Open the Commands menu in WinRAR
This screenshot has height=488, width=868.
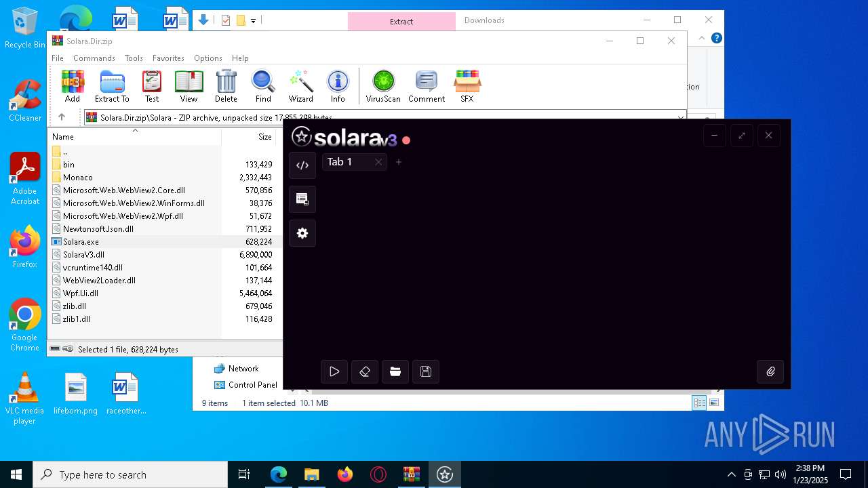[94, 58]
